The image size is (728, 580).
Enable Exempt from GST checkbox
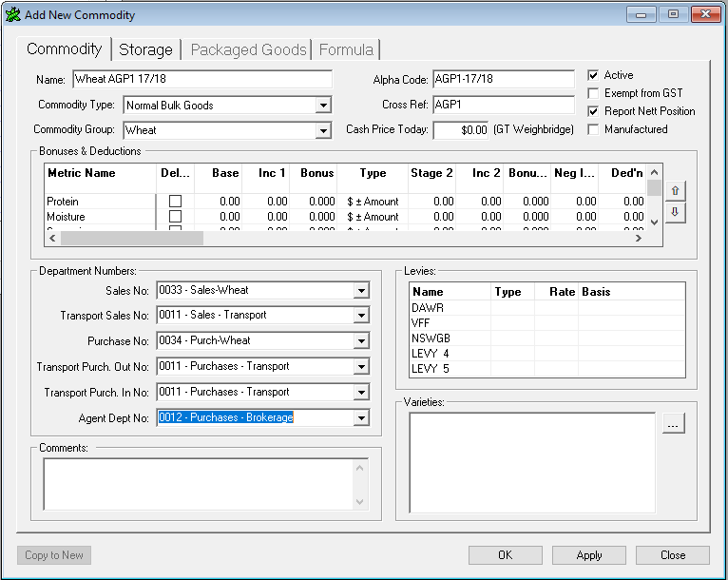(593, 93)
